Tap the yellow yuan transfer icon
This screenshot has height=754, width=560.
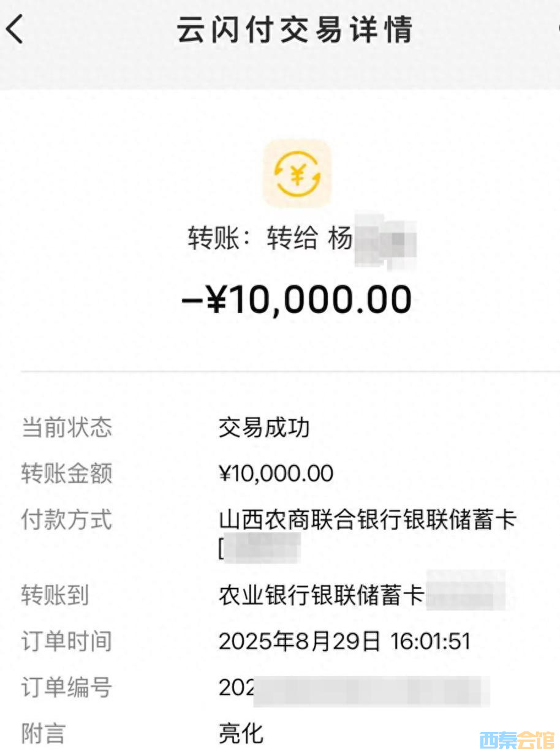[297, 174]
